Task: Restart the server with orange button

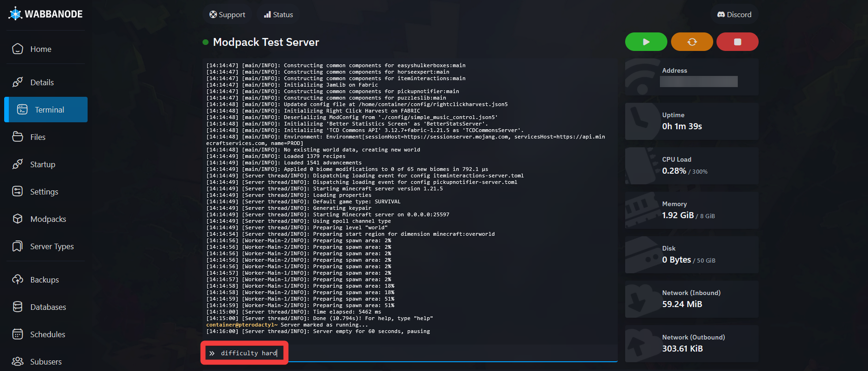Action: [x=692, y=42]
